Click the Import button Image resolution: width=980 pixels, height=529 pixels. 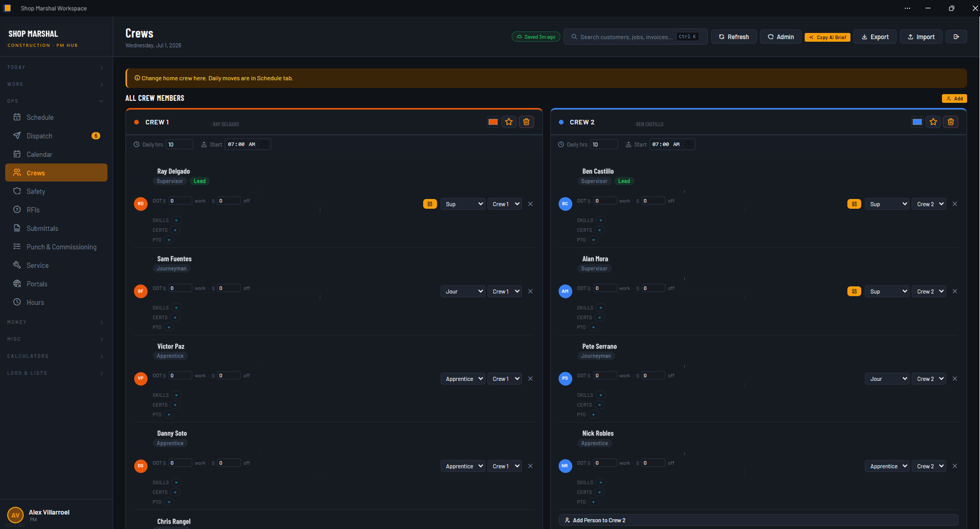pyautogui.click(x=921, y=37)
